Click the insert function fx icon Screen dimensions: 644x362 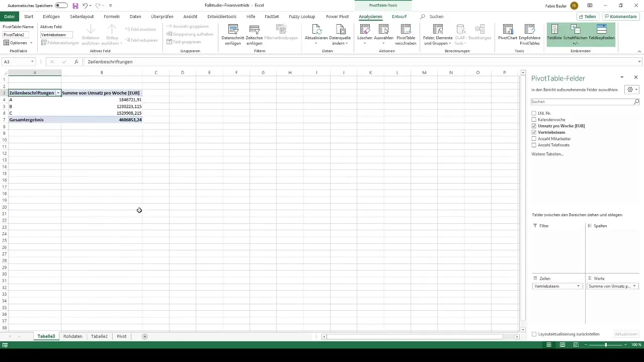76,62
